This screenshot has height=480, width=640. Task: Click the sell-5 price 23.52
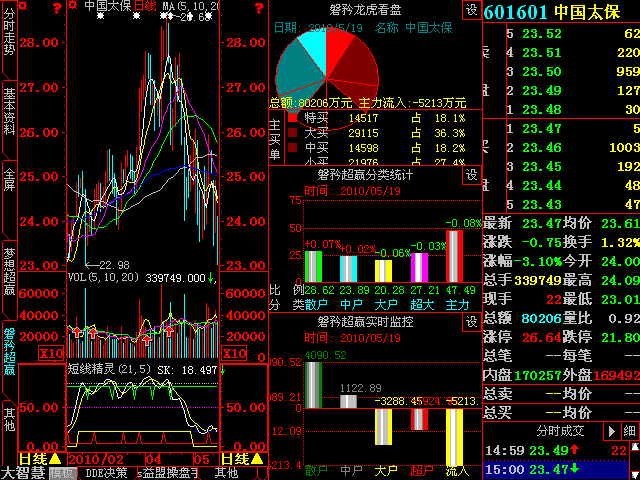[542, 33]
